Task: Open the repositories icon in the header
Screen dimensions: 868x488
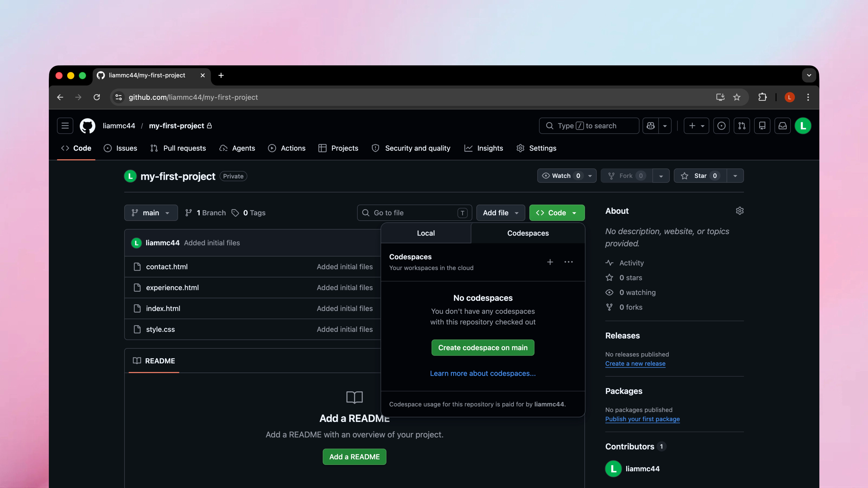Action: pos(762,126)
